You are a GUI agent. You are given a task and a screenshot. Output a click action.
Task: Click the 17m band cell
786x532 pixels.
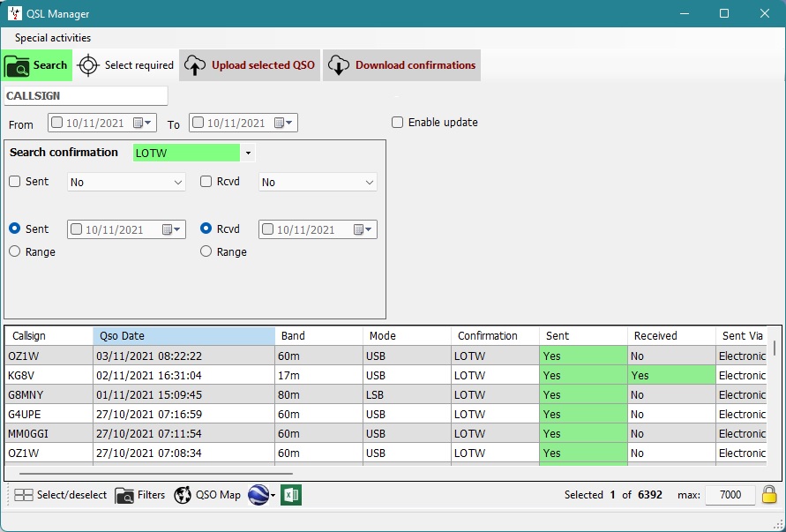[318, 376]
